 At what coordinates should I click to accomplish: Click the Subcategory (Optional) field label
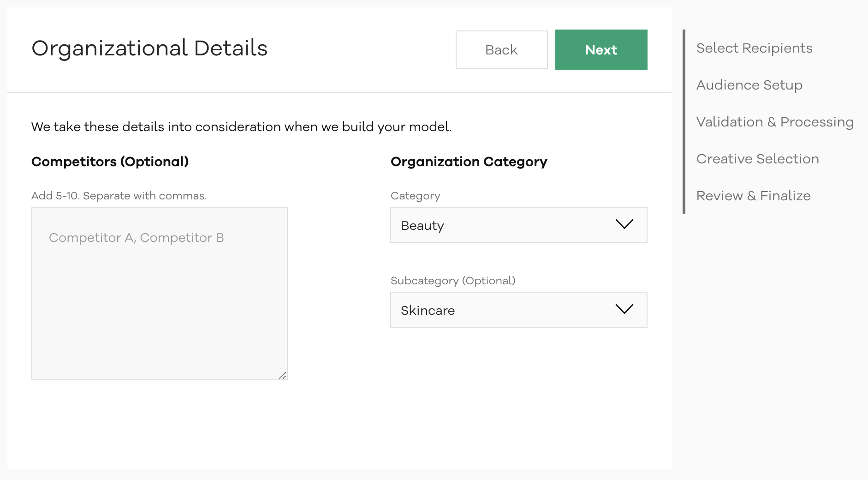[x=452, y=281]
